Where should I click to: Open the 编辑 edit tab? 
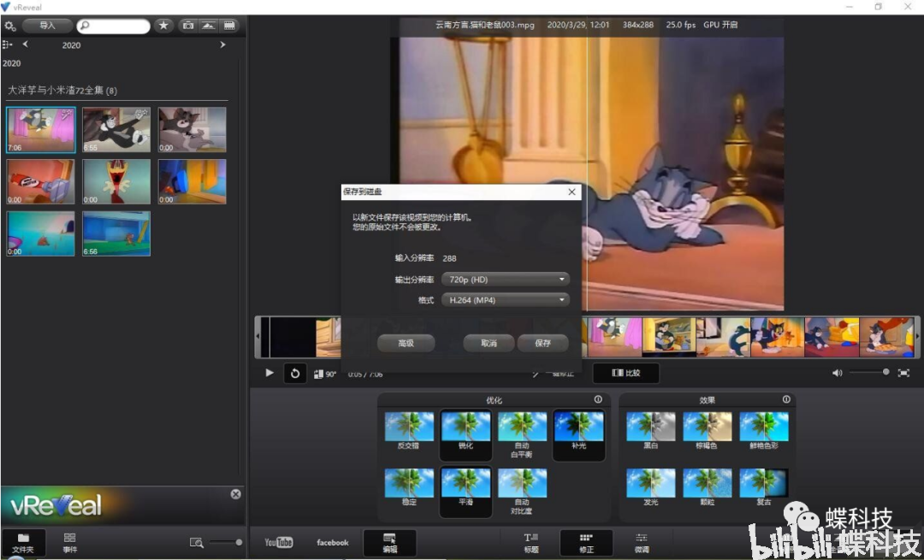(389, 543)
